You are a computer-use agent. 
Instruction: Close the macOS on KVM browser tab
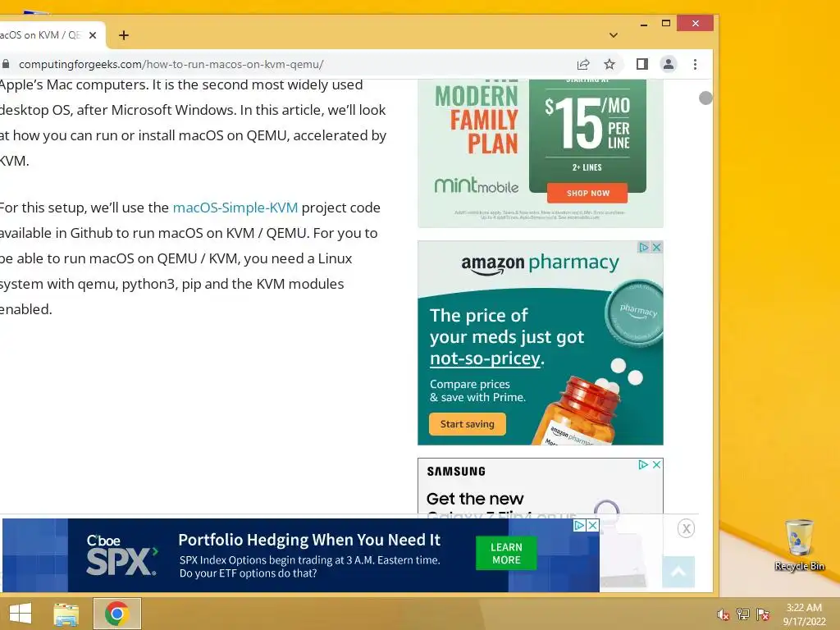pyautogui.click(x=93, y=35)
